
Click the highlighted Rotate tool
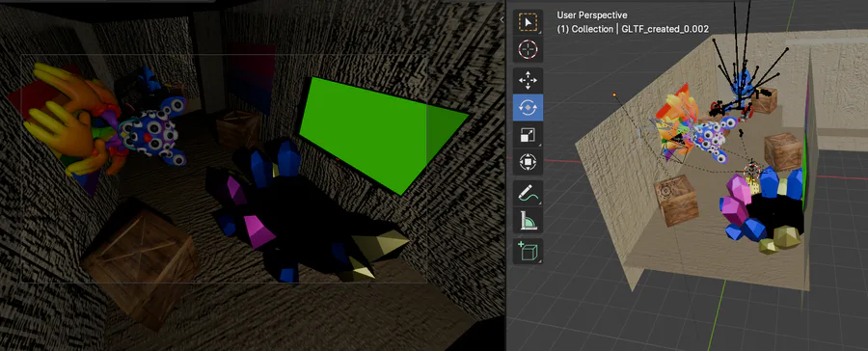click(x=528, y=107)
